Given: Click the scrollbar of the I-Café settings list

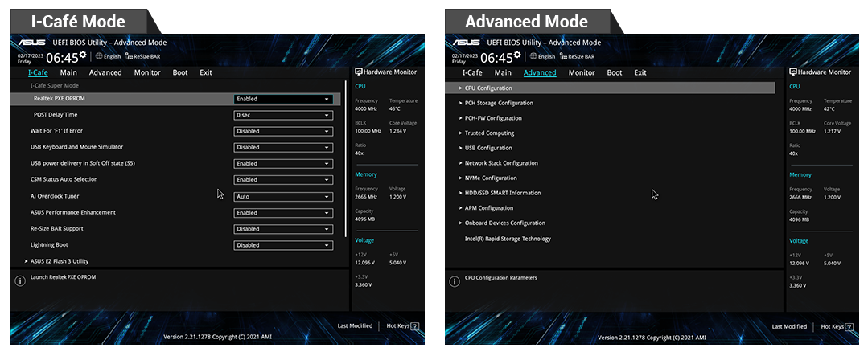Looking at the screenshot, I should [x=345, y=159].
